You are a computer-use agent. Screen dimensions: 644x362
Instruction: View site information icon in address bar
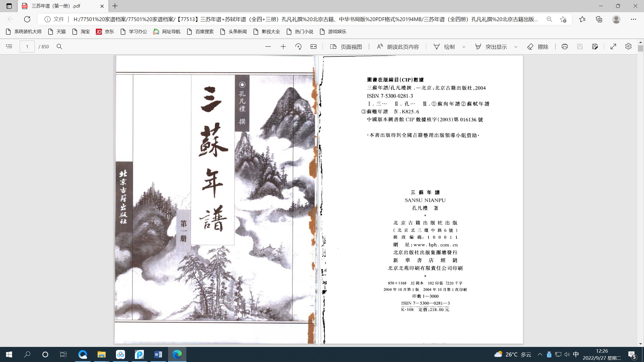click(48, 19)
